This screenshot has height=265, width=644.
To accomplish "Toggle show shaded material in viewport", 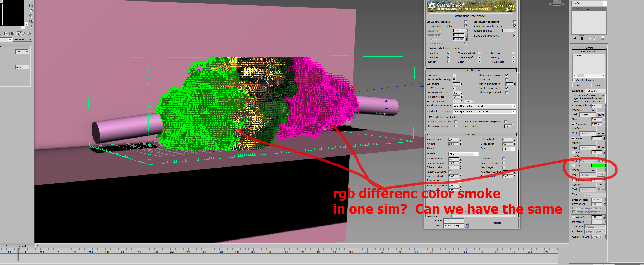I will point(13,34).
